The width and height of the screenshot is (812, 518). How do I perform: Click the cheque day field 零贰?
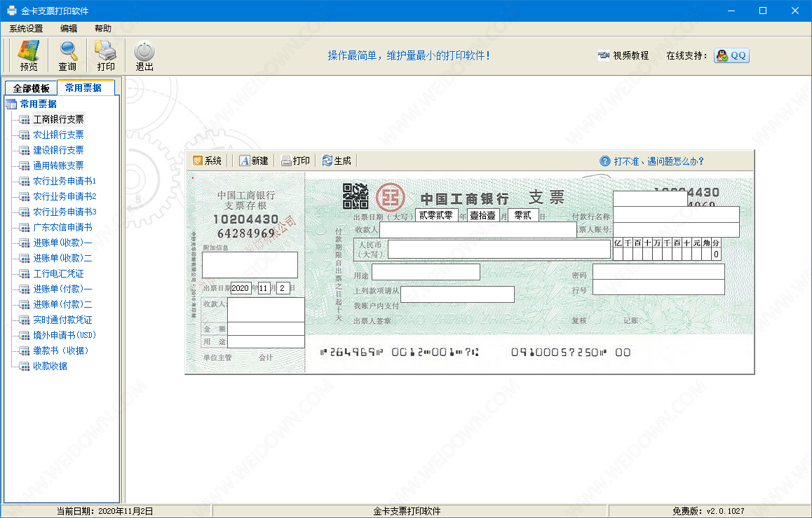click(x=523, y=216)
